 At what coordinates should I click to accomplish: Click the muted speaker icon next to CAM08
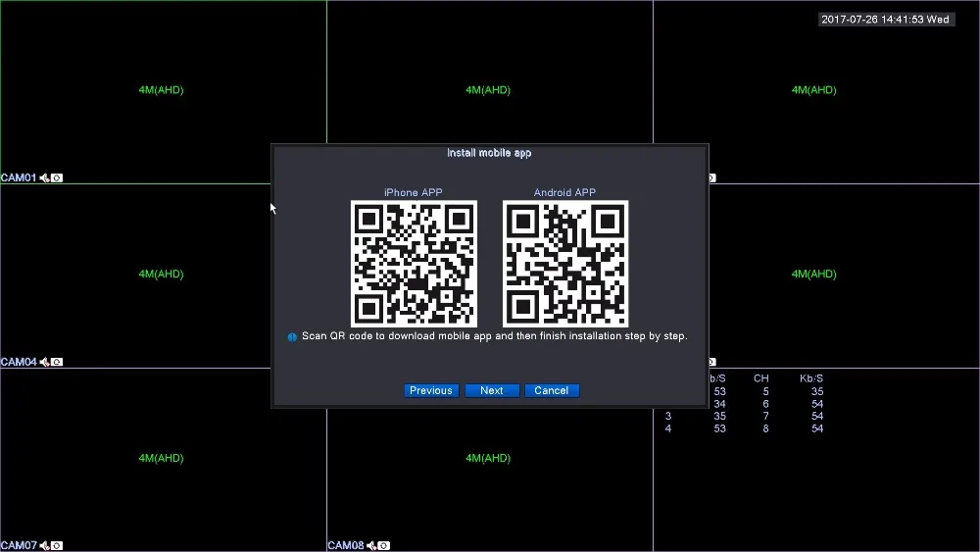pyautogui.click(x=371, y=546)
